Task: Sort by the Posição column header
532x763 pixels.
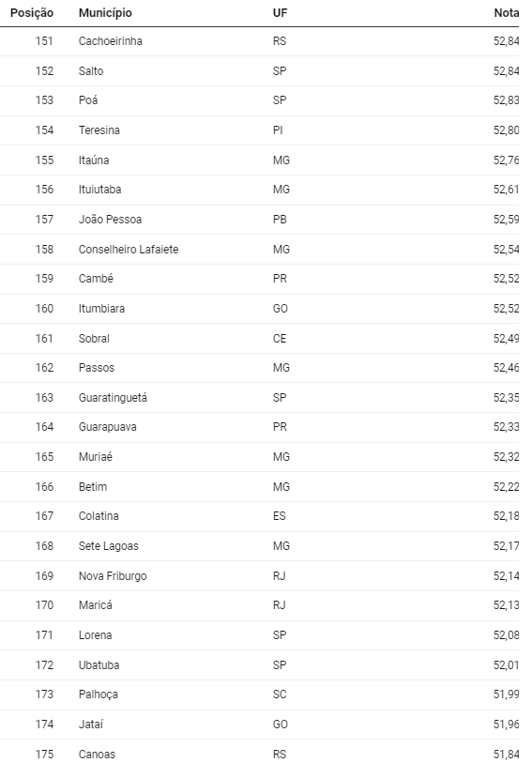Action: (x=32, y=12)
